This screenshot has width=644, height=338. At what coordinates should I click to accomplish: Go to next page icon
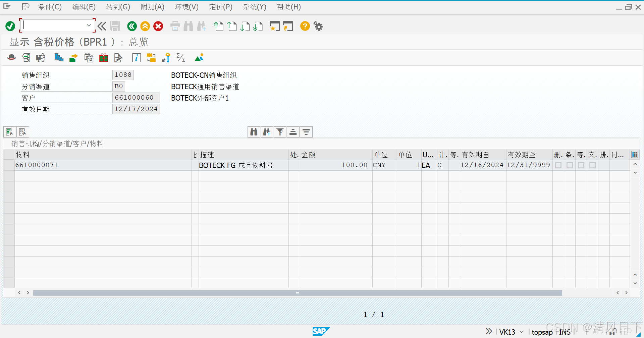245,26
